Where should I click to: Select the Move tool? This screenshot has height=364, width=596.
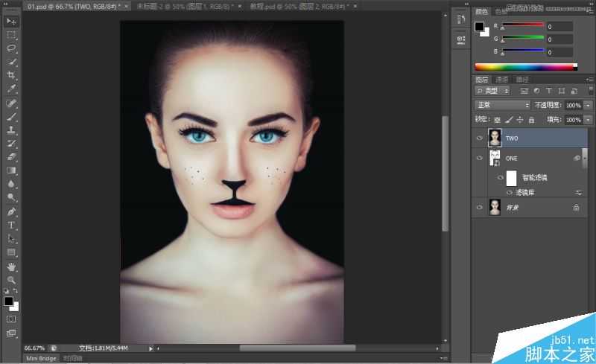[x=11, y=21]
